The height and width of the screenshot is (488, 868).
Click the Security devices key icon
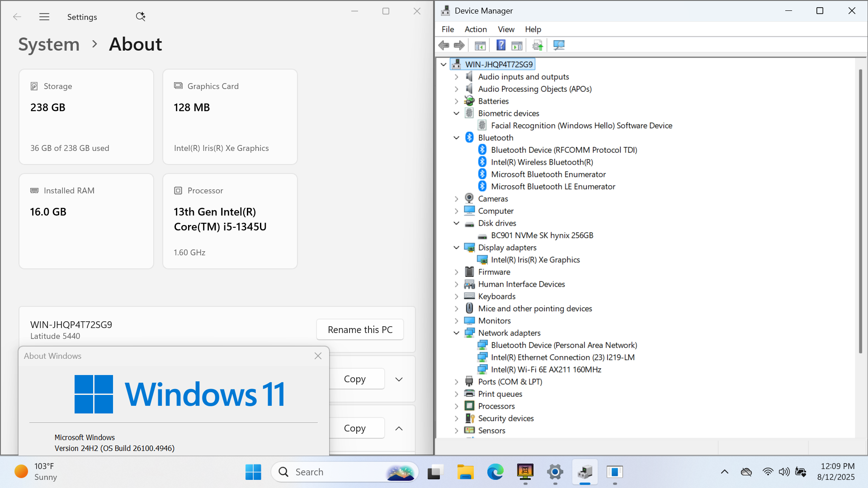[x=470, y=418]
